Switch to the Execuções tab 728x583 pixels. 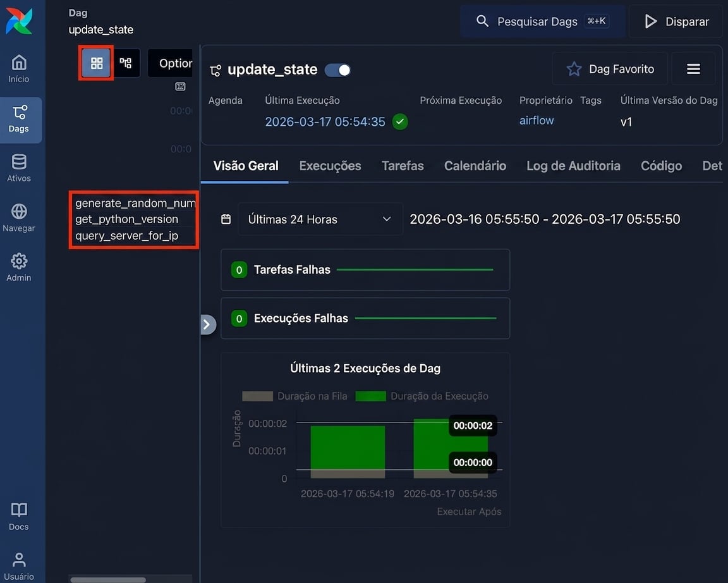pyautogui.click(x=330, y=166)
